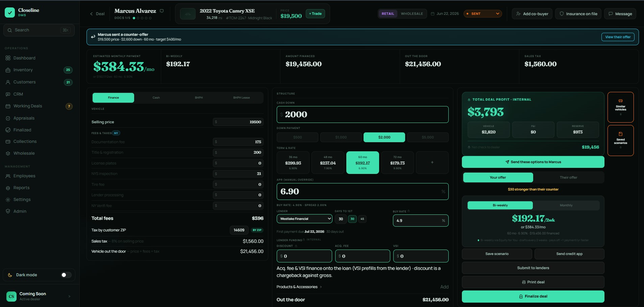The height and width of the screenshot is (307, 644).
Task: Open the Dashboard sidebar icon
Action: point(8,58)
